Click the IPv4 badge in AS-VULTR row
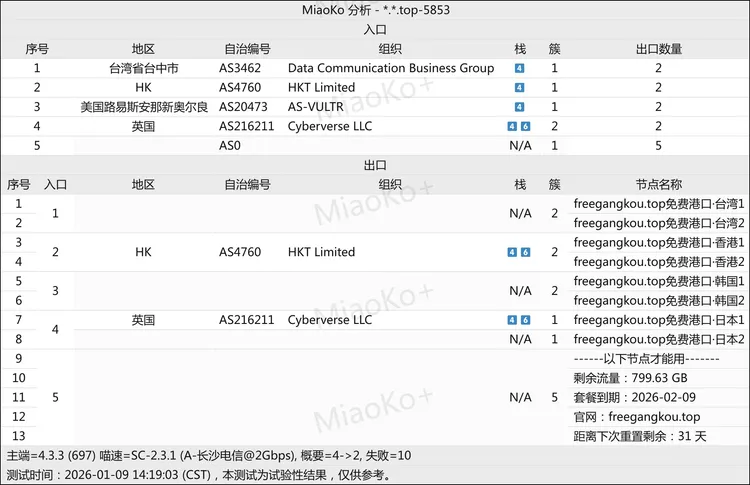This screenshot has width=750, height=485. (519, 107)
